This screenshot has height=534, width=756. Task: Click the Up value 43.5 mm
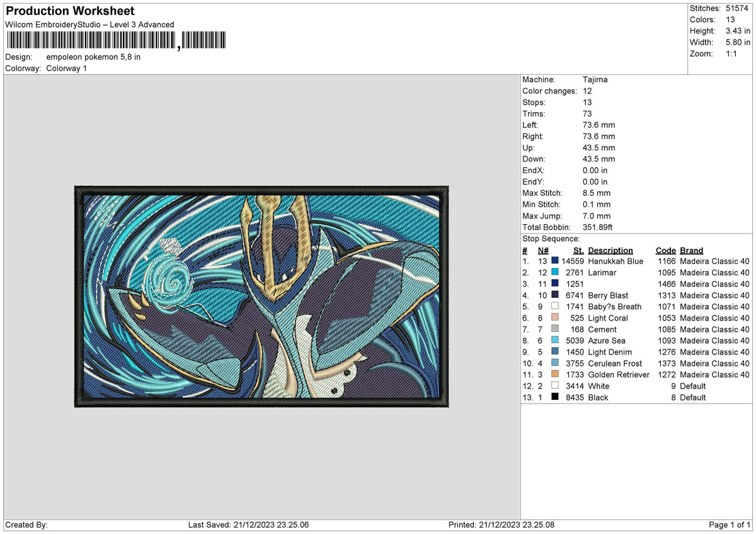(x=599, y=148)
